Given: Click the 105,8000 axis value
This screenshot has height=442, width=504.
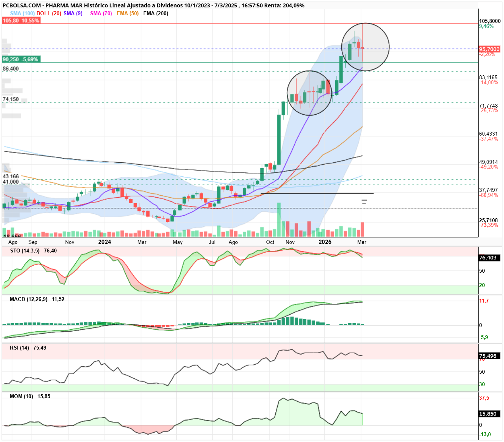Looking at the screenshot, I should (x=490, y=21).
